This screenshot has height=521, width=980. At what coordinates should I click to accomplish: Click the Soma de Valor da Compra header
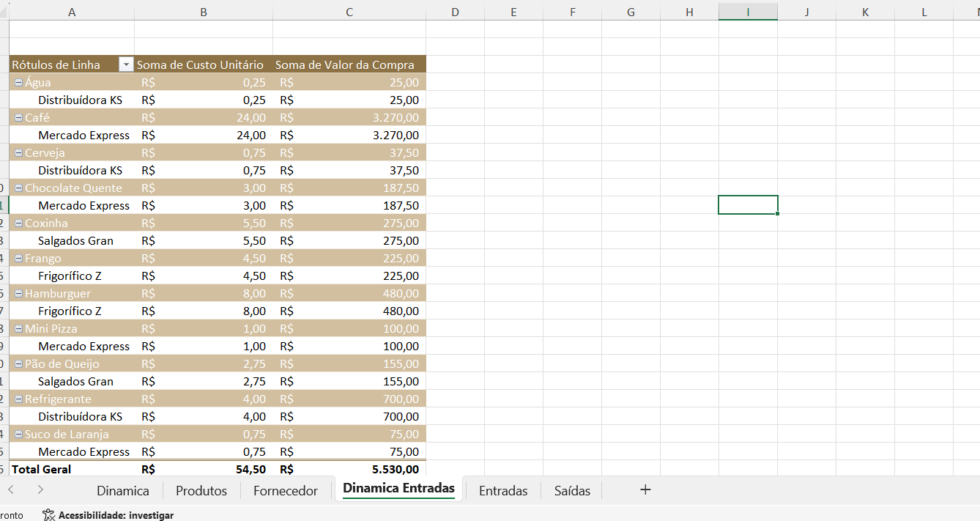click(349, 64)
